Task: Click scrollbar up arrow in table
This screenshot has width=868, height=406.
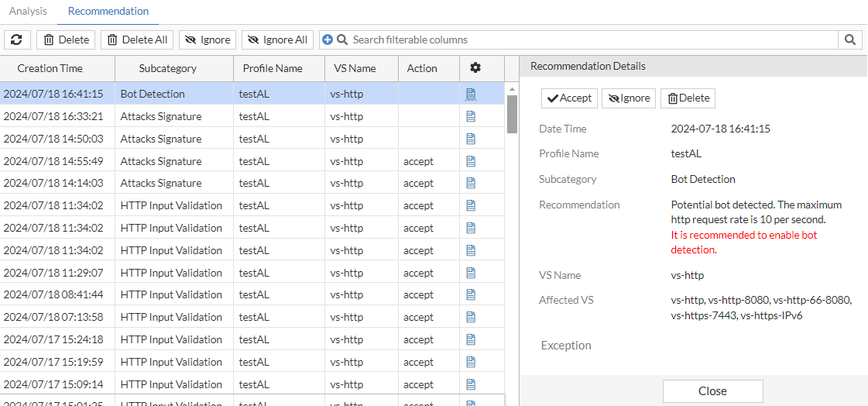Action: click(512, 89)
